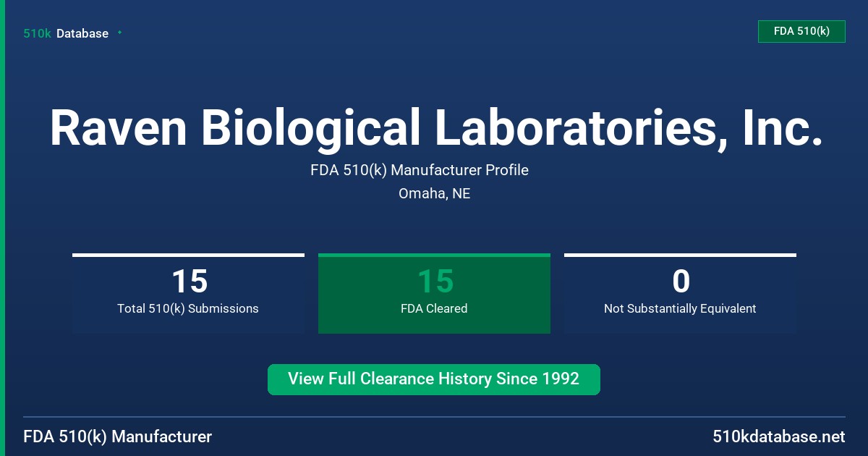Click the FDA 510(k) badge button
Viewport: 868px width, 456px height.
801,31
